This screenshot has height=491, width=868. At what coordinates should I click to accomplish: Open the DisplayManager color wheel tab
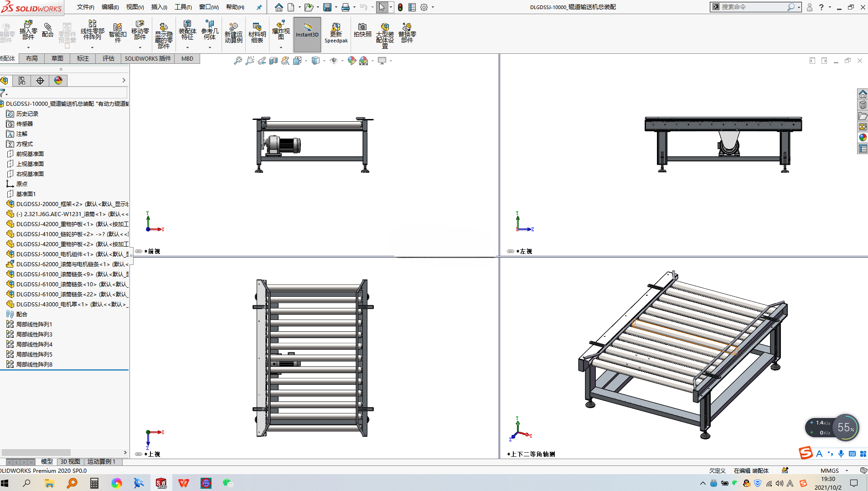(58, 81)
